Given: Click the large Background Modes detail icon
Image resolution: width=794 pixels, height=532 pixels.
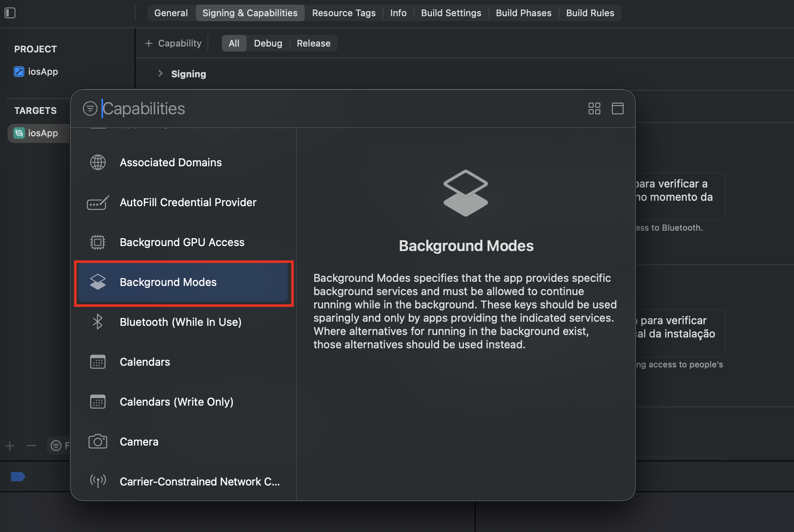Looking at the screenshot, I should point(466,193).
